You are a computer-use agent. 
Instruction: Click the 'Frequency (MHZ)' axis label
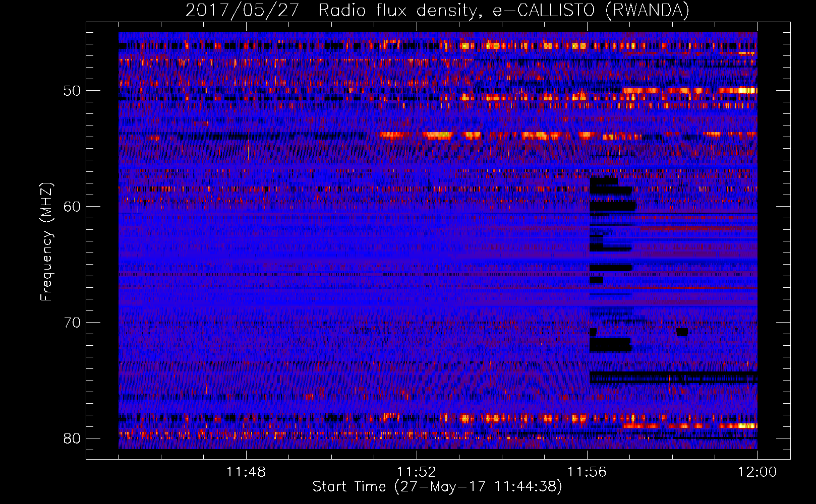click(x=46, y=242)
